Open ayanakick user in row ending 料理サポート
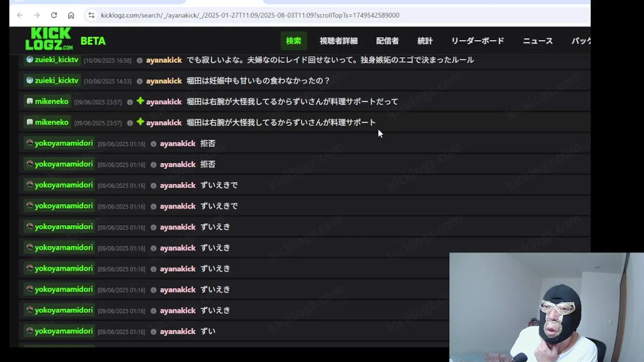 164,123
